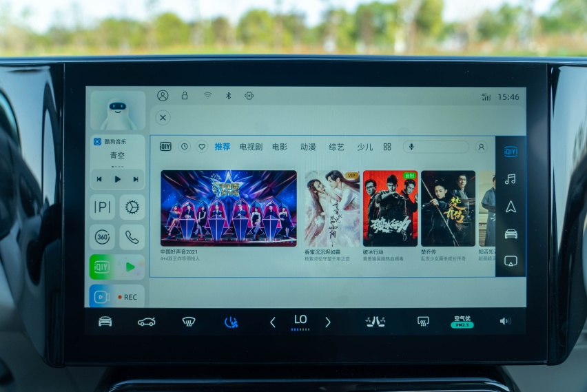The height and width of the screenshot is (392, 587).
Task: Open the automatic parking tile
Action: [102, 207]
